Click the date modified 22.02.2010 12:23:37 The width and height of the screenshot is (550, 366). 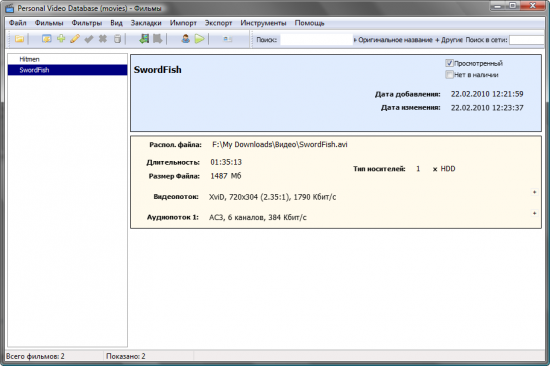487,107
